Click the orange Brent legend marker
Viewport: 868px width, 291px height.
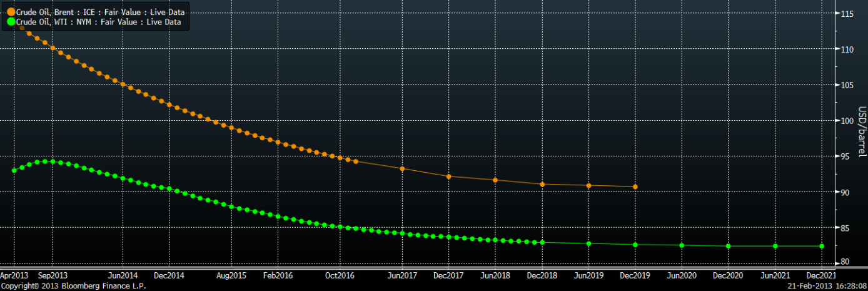tap(11, 13)
